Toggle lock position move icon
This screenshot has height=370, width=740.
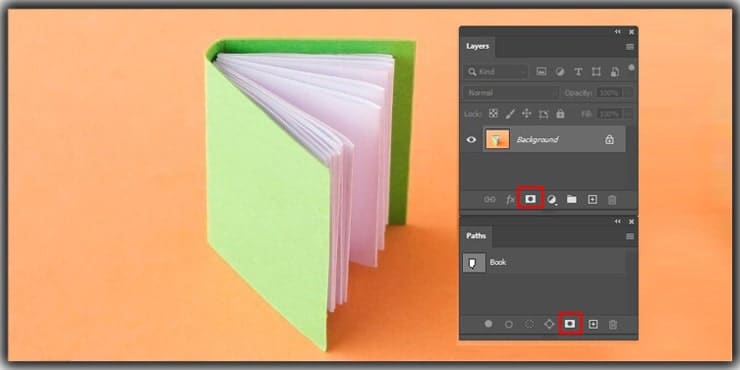[x=527, y=114]
